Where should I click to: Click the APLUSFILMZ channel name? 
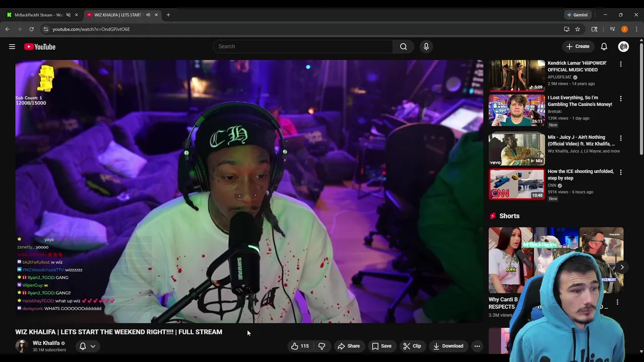point(559,77)
